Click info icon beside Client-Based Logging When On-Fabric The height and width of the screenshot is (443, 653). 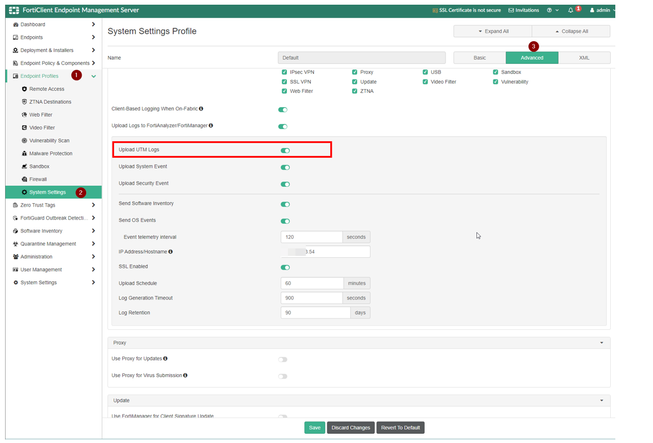[201, 109]
